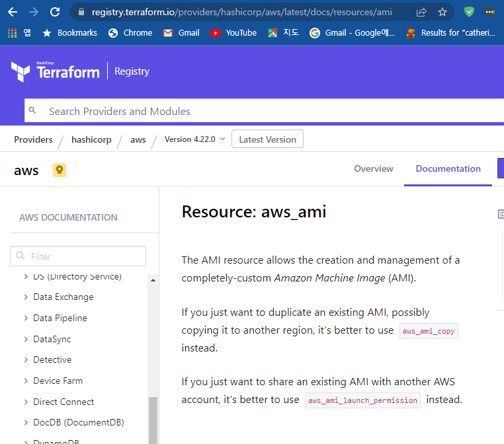Click the search magnifier icon in registry search
The width and height of the screenshot is (504, 444).
(32, 110)
